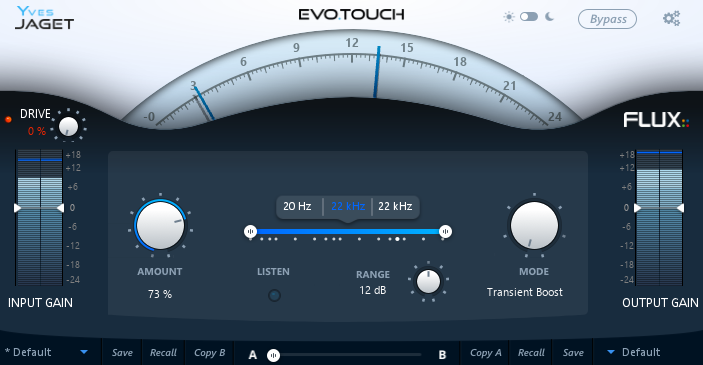Click the Range knob
The height and width of the screenshot is (365, 703).
click(x=428, y=282)
